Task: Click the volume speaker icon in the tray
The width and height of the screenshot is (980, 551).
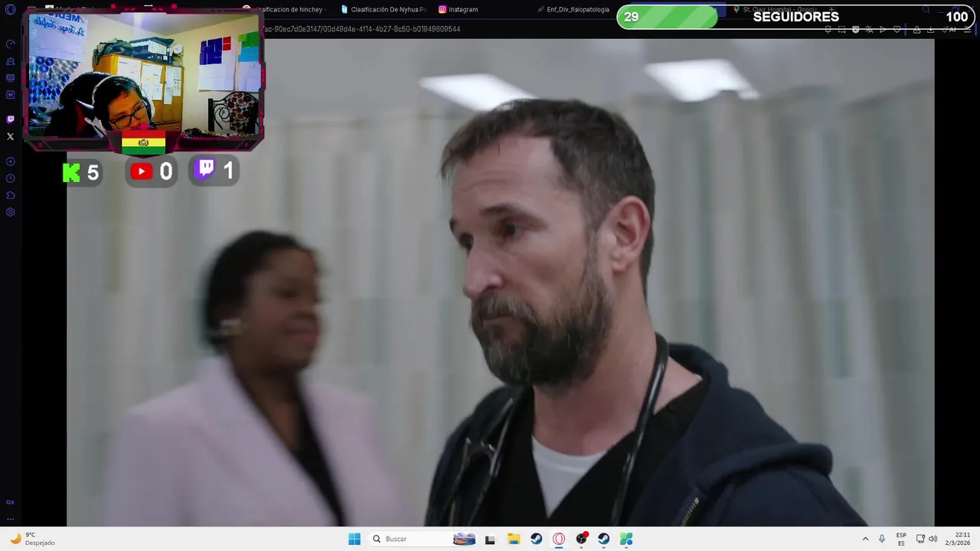Action: click(x=933, y=539)
